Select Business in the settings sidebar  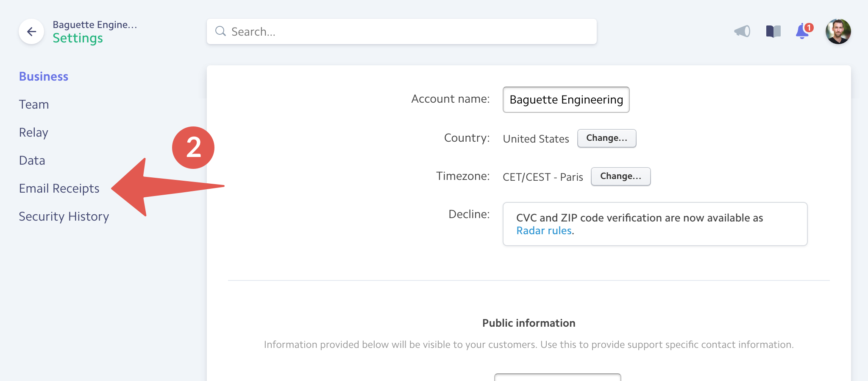[x=44, y=76]
